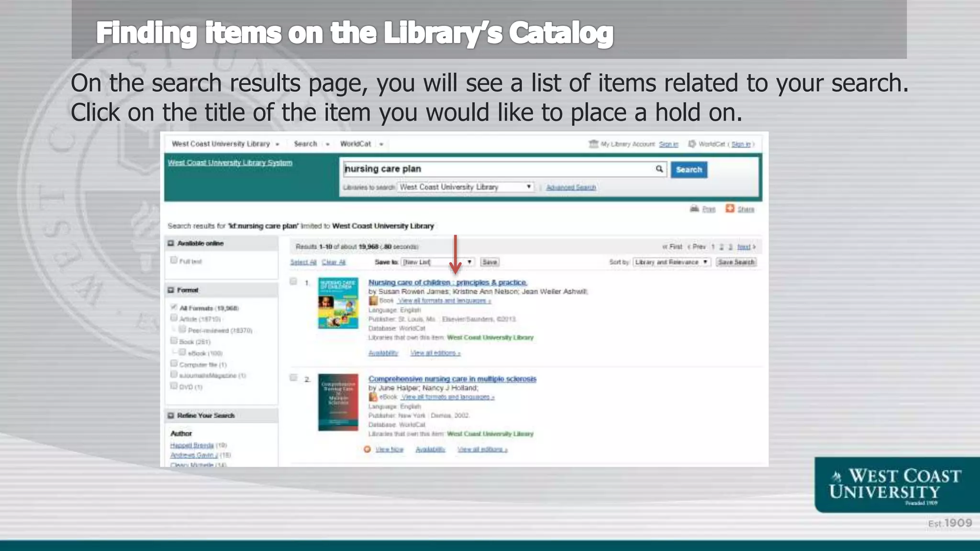The image size is (980, 551).
Task: Open Nursing care of children title link
Action: 447,282
